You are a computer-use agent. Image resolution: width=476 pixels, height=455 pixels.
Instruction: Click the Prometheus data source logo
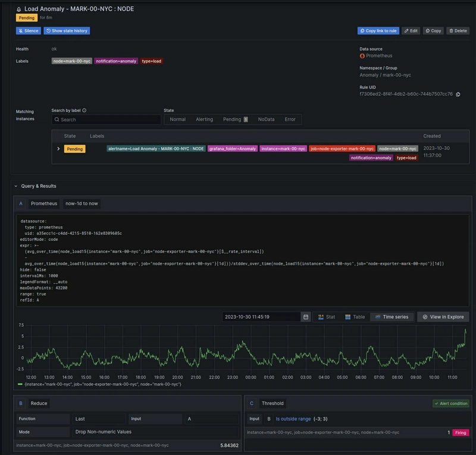(362, 56)
